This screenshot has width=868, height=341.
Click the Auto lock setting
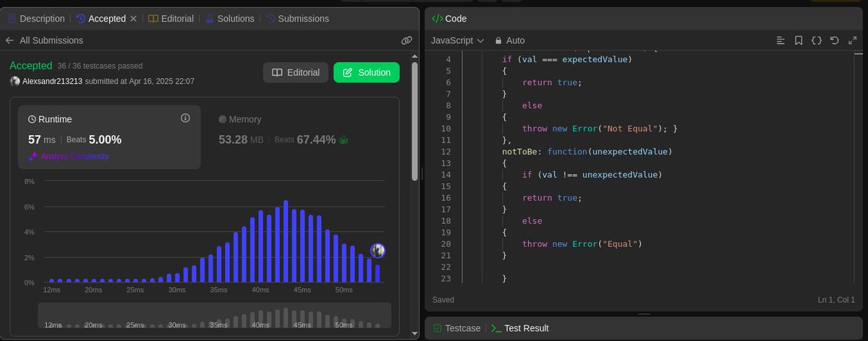pyautogui.click(x=510, y=40)
